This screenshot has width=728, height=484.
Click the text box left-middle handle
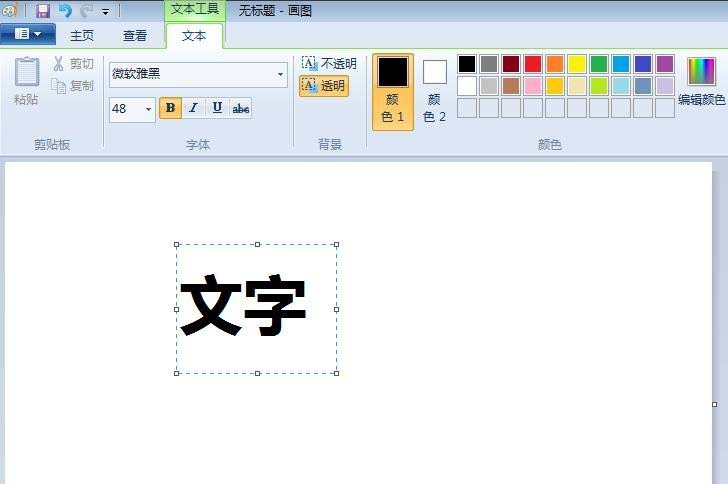click(176, 309)
